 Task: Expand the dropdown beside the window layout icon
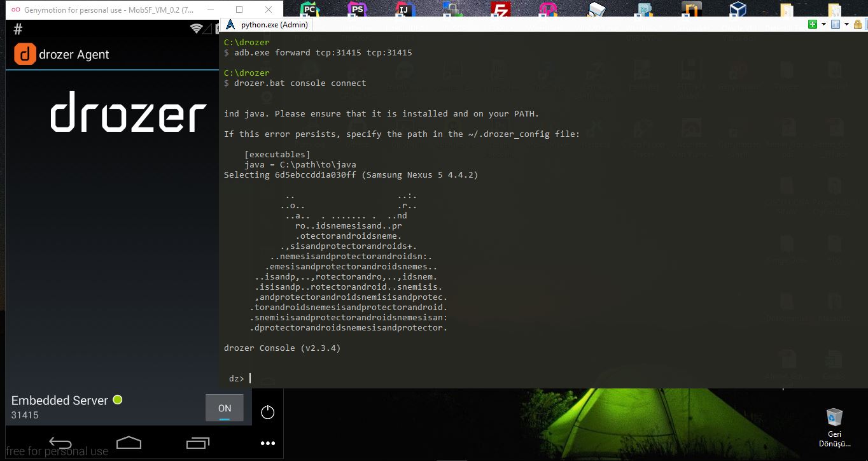847,25
